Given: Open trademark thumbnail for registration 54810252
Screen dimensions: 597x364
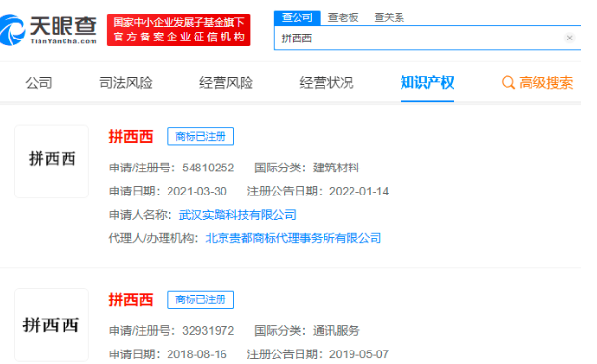Looking at the screenshot, I should coord(51,162).
